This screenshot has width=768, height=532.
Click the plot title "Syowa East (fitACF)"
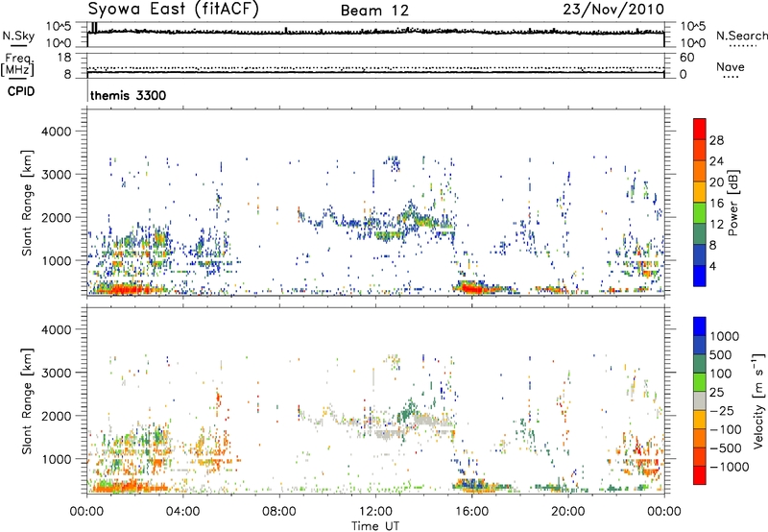pos(173,10)
